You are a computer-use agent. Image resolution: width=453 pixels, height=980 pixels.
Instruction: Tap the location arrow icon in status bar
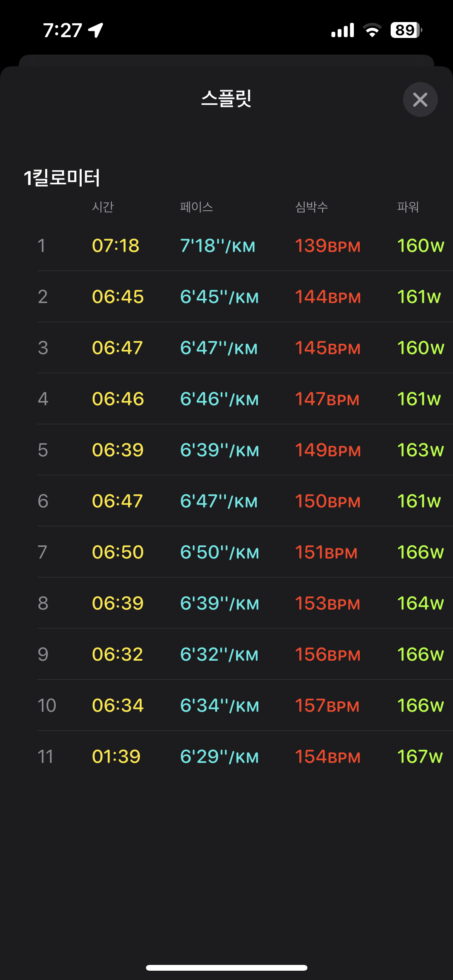click(x=96, y=30)
